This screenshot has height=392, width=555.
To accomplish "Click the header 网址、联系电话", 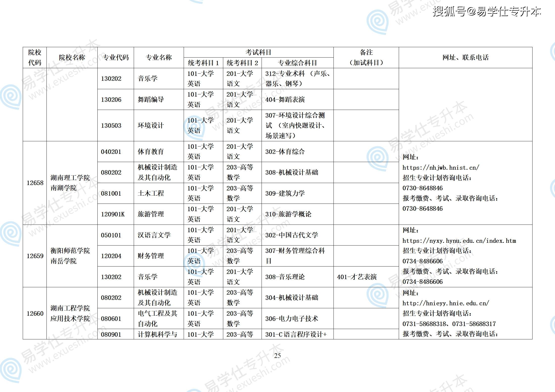I will point(466,58).
